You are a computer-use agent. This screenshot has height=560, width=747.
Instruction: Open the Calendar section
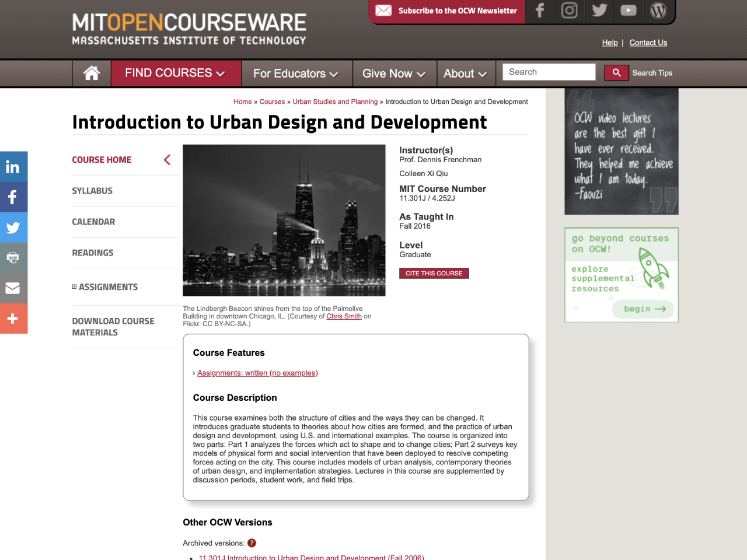(x=93, y=222)
